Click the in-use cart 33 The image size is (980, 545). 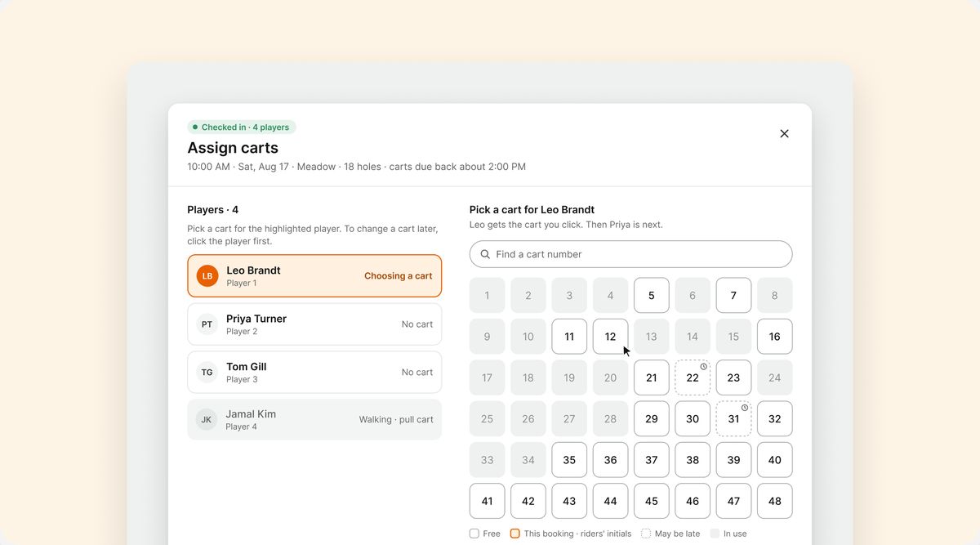487,460
